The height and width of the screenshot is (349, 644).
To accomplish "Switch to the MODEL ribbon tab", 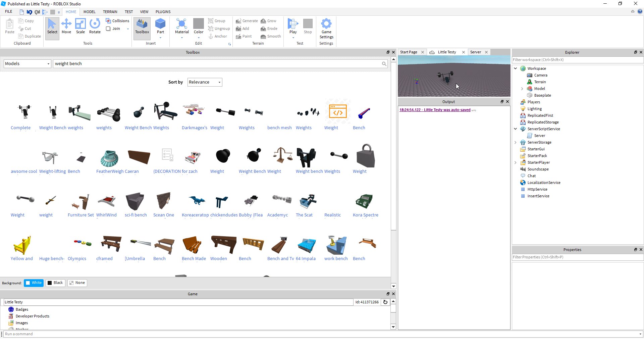I will tap(90, 12).
